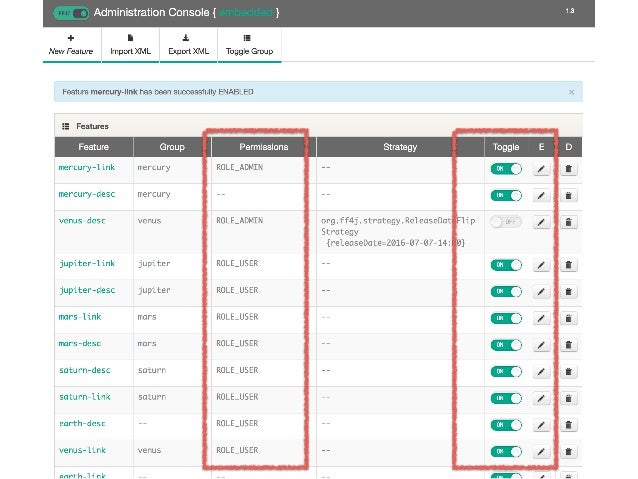Image resolution: width=638 pixels, height=479 pixels.
Task: Open the saturn-link feature link
Action: point(85,397)
